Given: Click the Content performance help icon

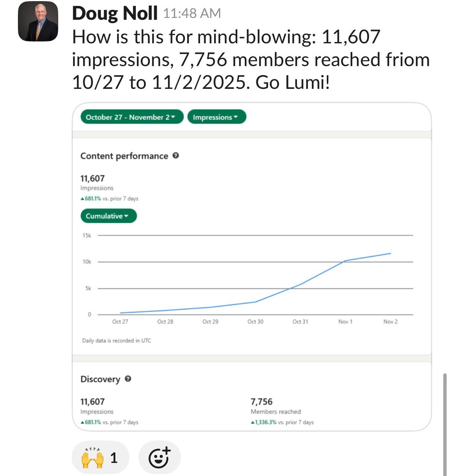Looking at the screenshot, I should [x=176, y=156].
